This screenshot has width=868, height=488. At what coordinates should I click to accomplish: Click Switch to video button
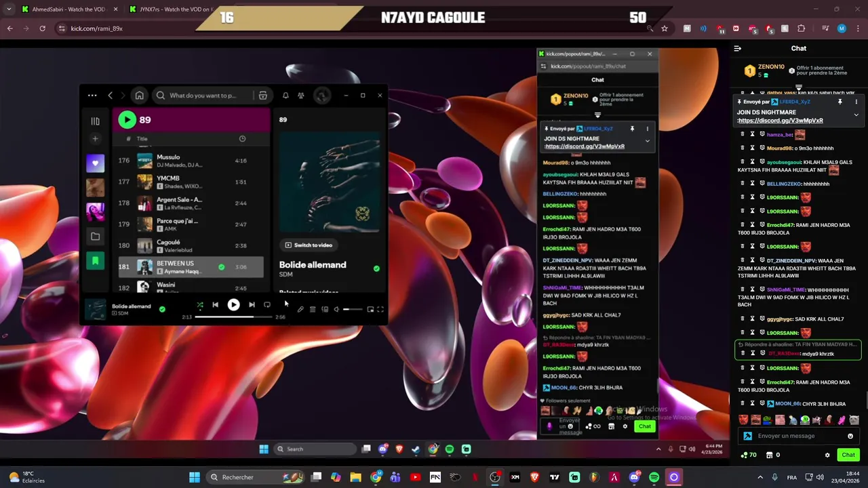coord(309,245)
